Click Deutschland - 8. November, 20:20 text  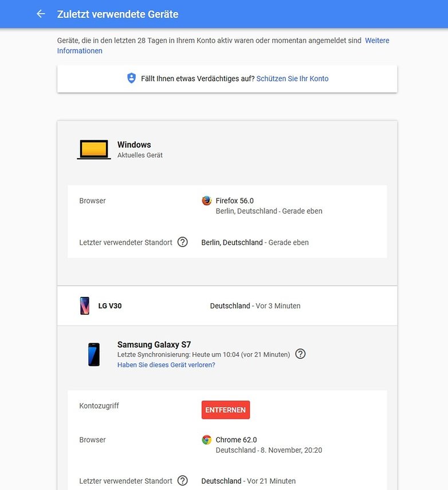[x=269, y=450]
